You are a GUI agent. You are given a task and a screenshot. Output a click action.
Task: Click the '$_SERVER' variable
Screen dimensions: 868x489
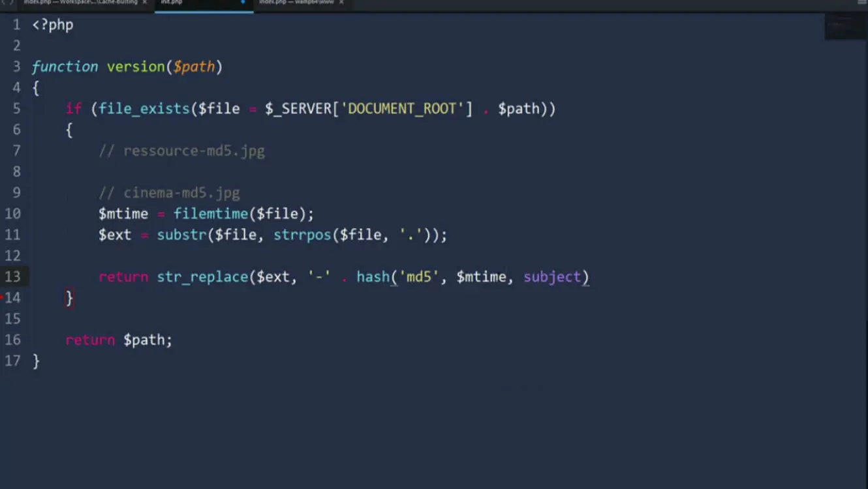coord(298,108)
